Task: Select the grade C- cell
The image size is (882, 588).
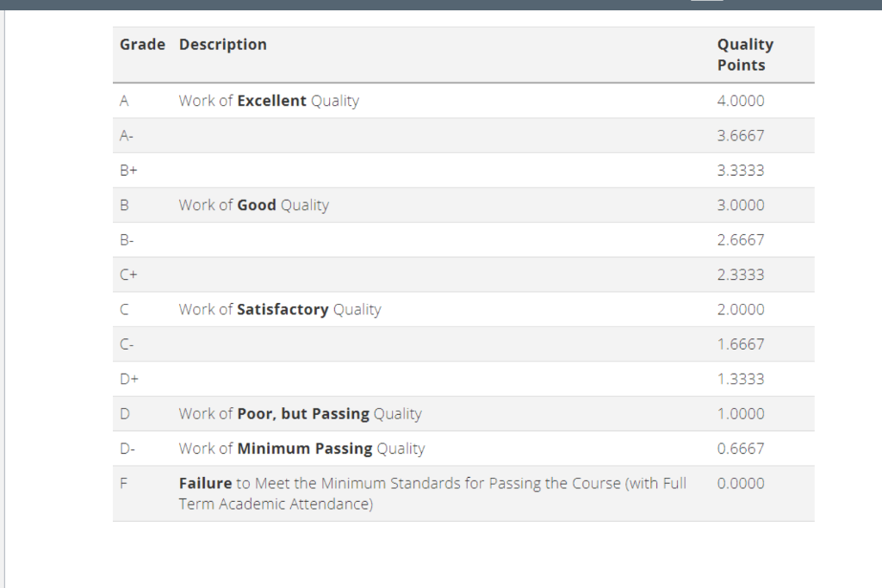Action: 127,344
